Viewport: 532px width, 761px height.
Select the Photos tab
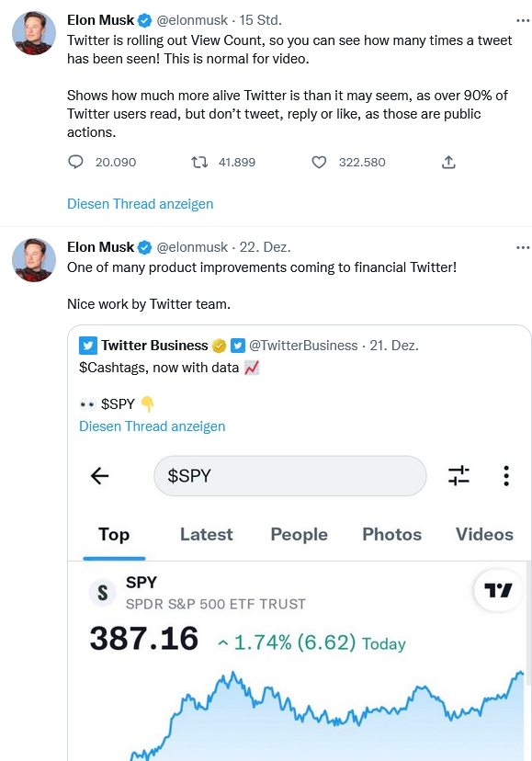tap(391, 534)
